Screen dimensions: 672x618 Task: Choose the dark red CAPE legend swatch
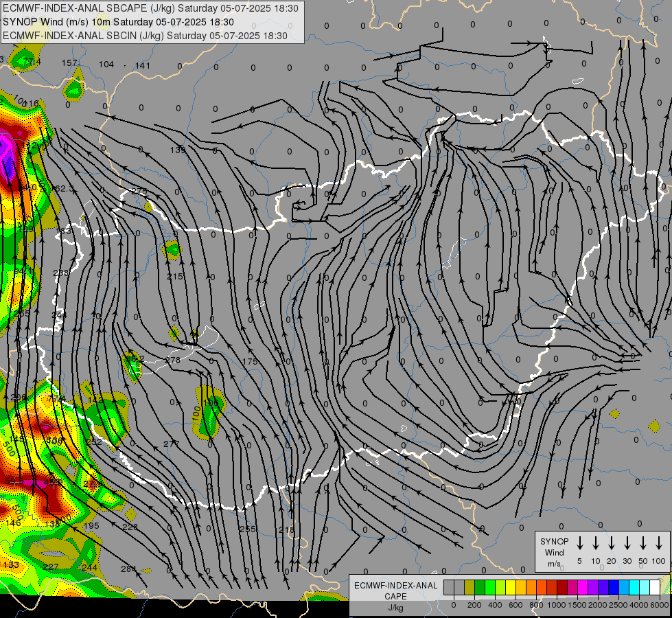562,588
